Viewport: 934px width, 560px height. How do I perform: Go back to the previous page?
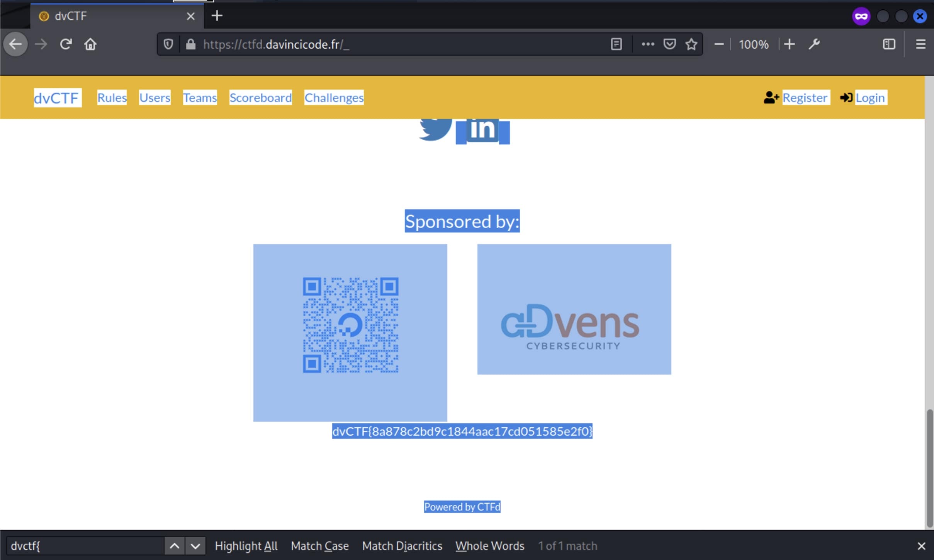click(x=15, y=44)
